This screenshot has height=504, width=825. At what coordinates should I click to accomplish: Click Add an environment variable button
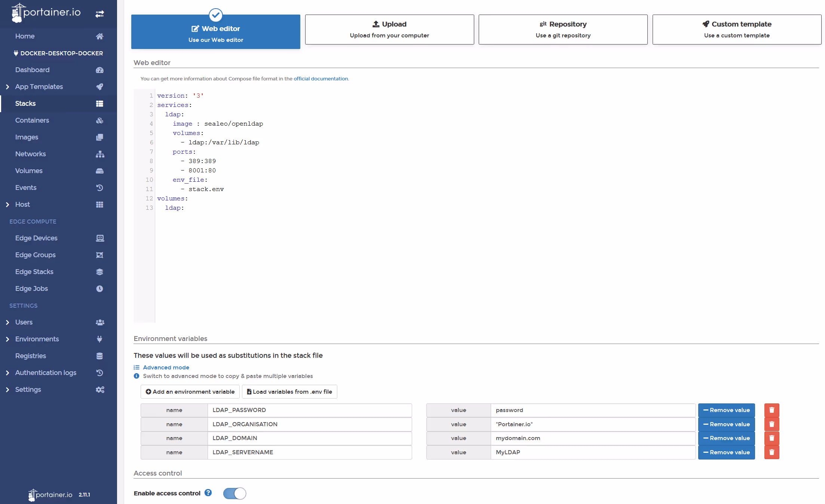click(x=190, y=392)
